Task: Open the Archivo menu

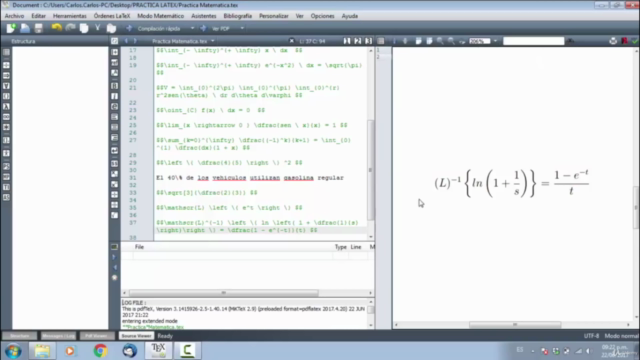Action: click(14, 16)
